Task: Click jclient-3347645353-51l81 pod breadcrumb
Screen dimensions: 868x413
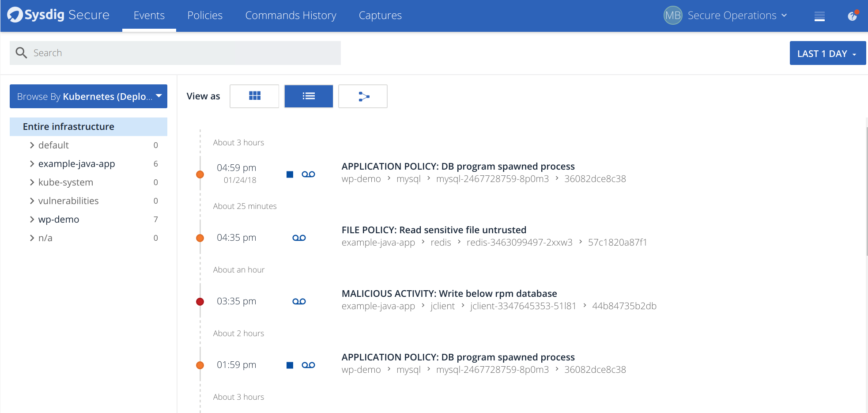Action: click(x=523, y=306)
